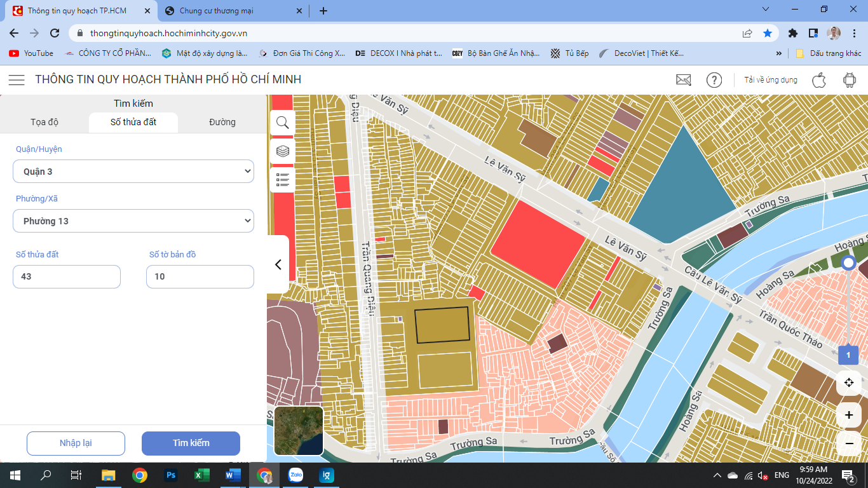This screenshot has width=868, height=488.
Task: Download the Android app via robot icon
Action: point(849,79)
